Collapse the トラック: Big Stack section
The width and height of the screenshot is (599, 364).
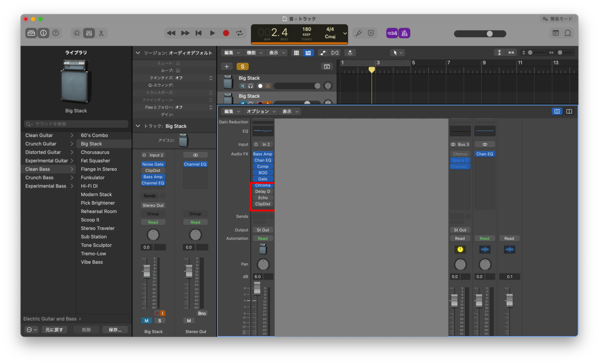point(138,126)
